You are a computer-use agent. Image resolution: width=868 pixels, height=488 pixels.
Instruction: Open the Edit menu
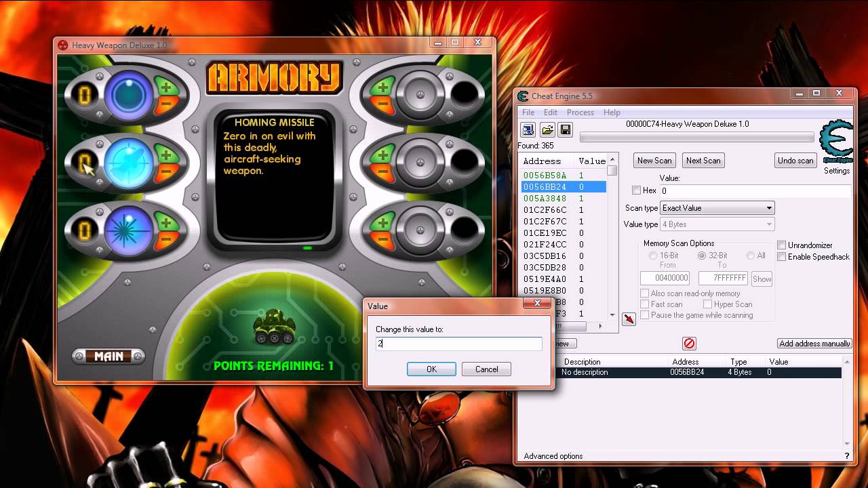coord(551,113)
